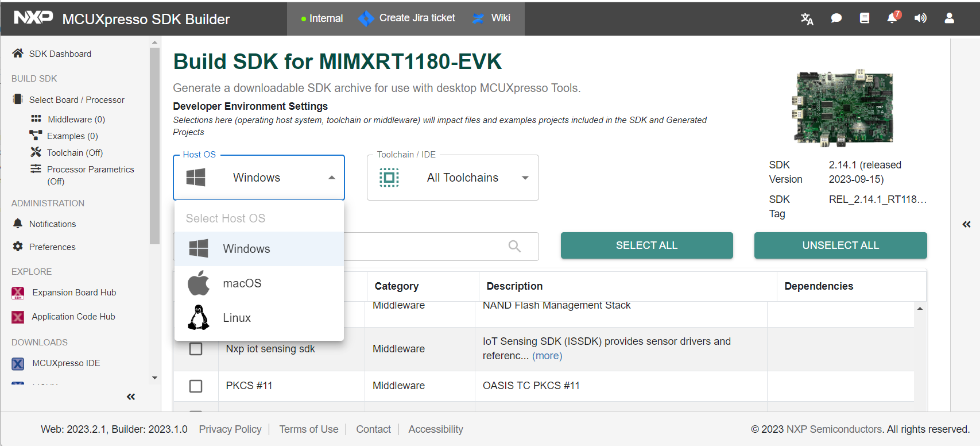Click the announcements speaker icon
The height and width of the screenshot is (446, 980).
(x=921, y=18)
